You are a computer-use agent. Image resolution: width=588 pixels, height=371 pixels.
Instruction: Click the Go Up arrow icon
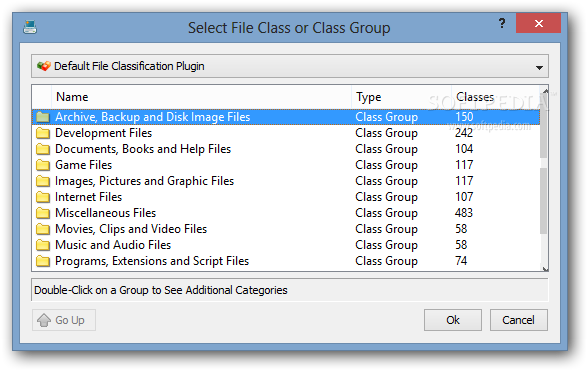[44, 320]
